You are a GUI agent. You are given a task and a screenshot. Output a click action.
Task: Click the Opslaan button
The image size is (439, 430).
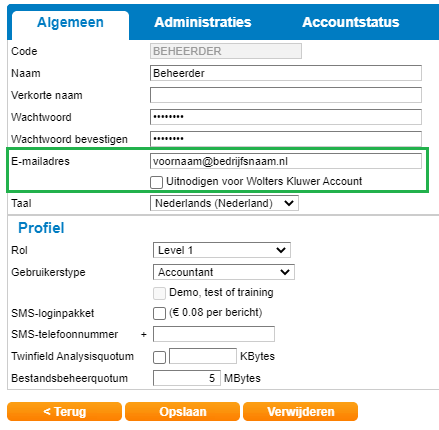coord(182,411)
